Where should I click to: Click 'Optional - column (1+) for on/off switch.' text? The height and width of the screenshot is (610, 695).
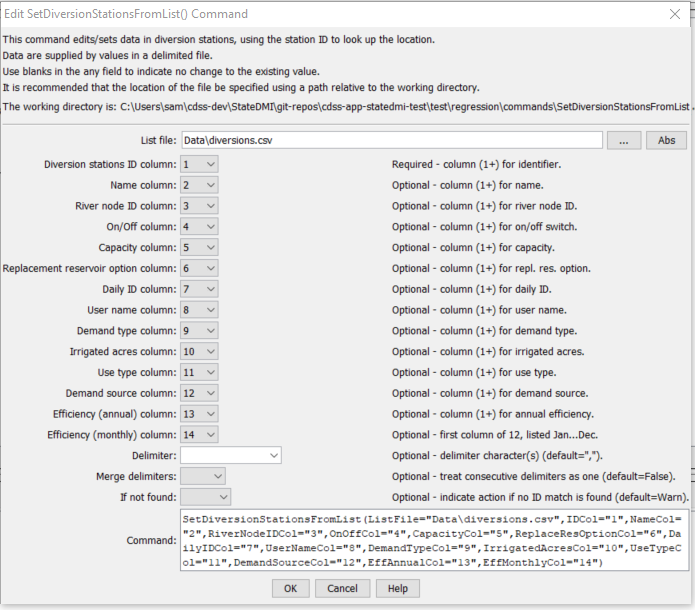click(484, 227)
